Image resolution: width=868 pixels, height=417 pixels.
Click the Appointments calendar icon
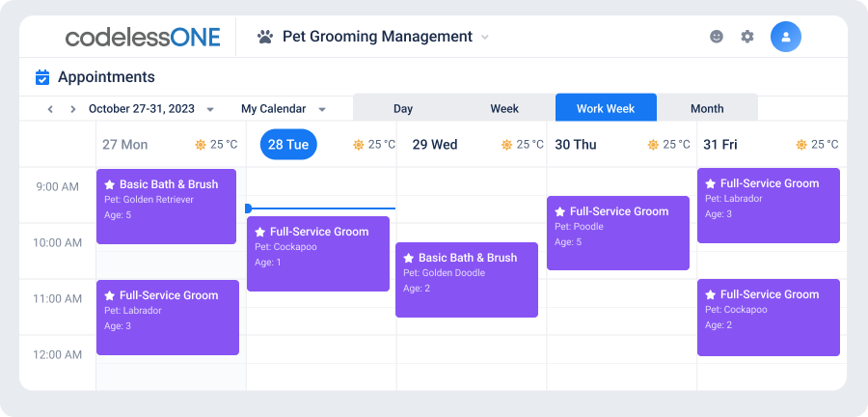(42, 77)
